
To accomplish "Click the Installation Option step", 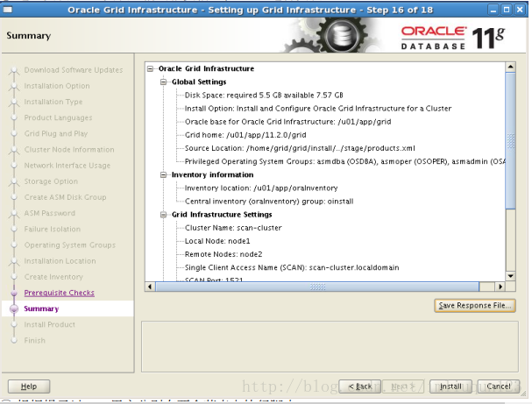I will click(57, 86).
